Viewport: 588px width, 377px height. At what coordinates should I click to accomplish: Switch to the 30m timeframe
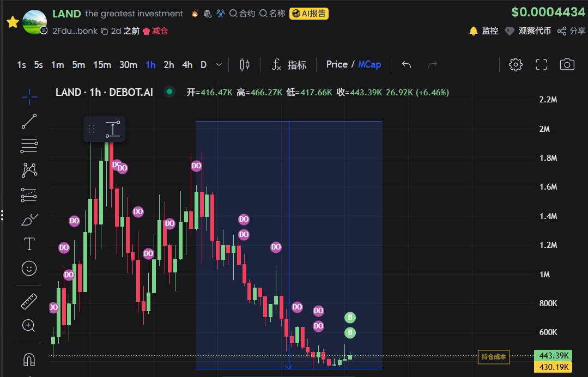128,65
